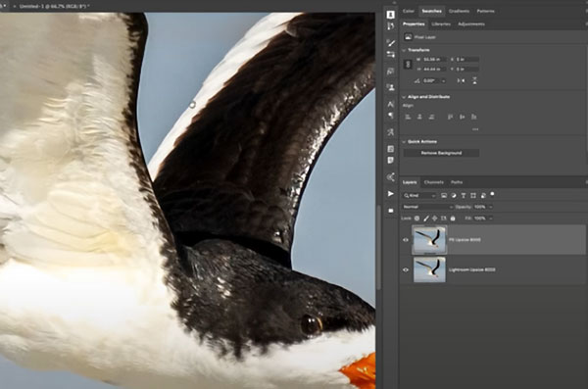Viewport: 588px width, 389px height.
Task: Lock transparent pixels in Layers panel
Action: pyautogui.click(x=417, y=218)
